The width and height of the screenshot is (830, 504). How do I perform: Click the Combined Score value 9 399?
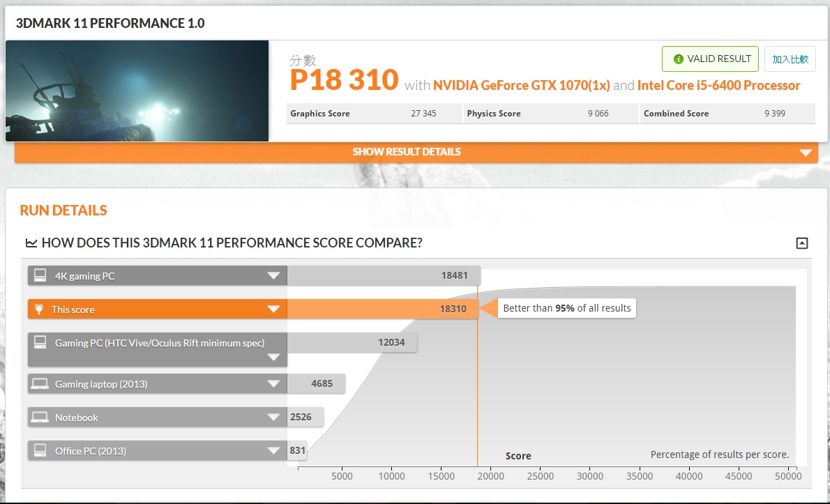(775, 114)
